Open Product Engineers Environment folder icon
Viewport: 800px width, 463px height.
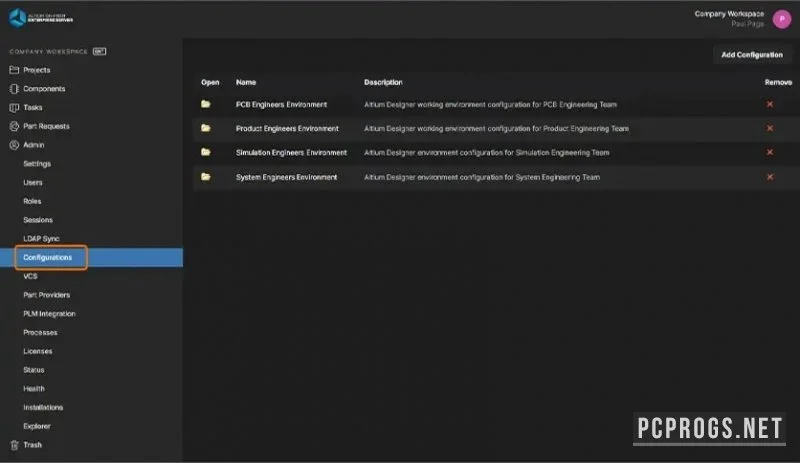point(206,128)
